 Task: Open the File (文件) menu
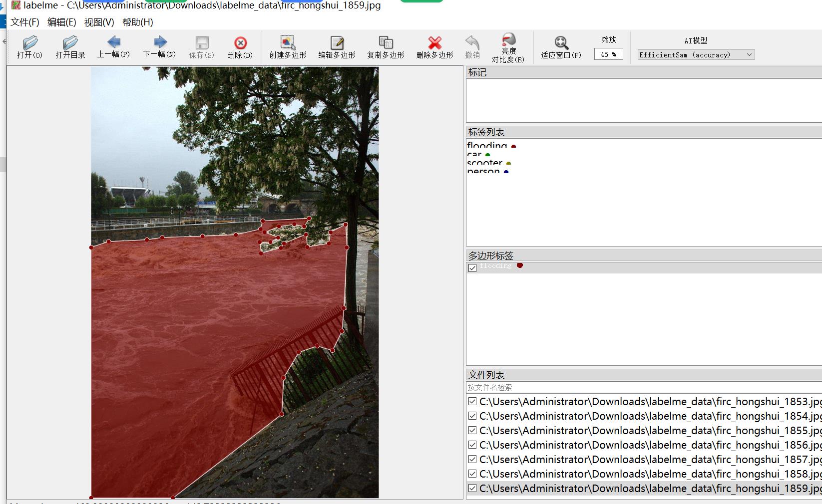coord(24,22)
